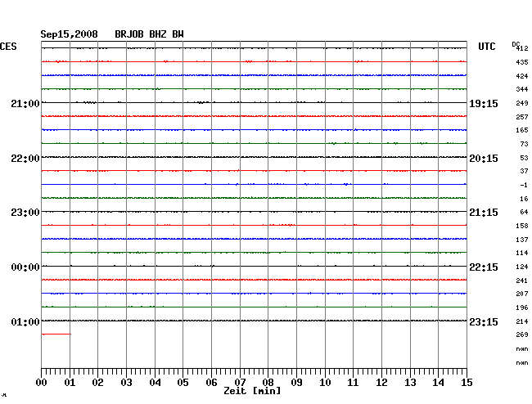The image size is (532, 404).
Task: Select minute axis tick label 05
Action: tap(183, 383)
